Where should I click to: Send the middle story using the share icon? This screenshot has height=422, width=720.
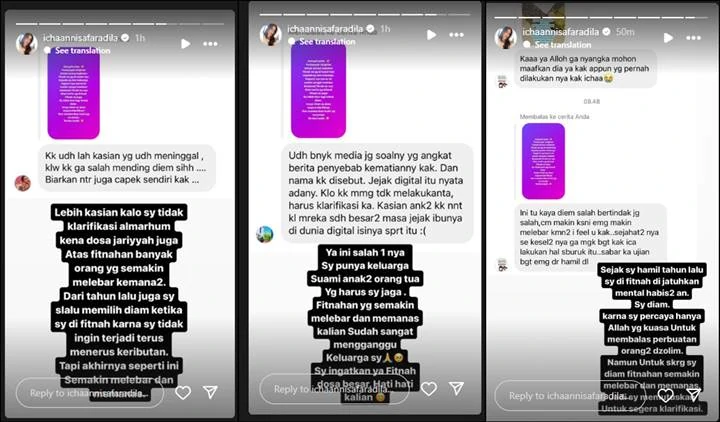click(x=456, y=388)
